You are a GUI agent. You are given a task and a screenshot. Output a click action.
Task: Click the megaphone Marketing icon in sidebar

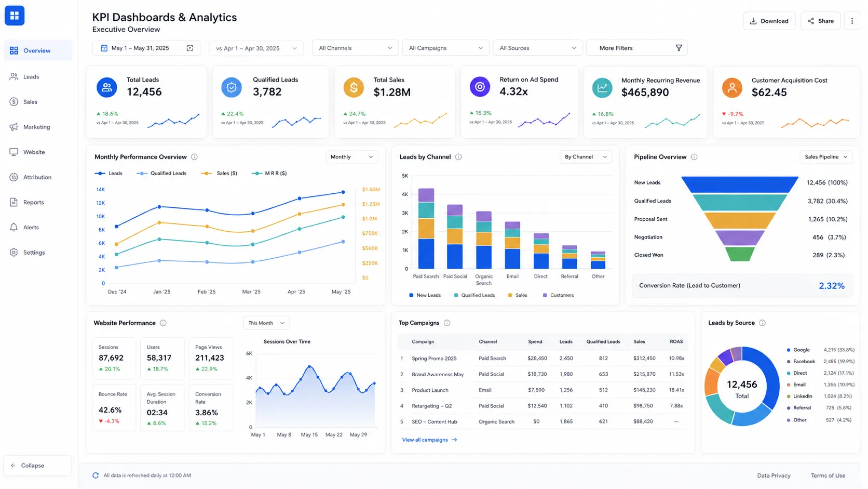(14, 127)
